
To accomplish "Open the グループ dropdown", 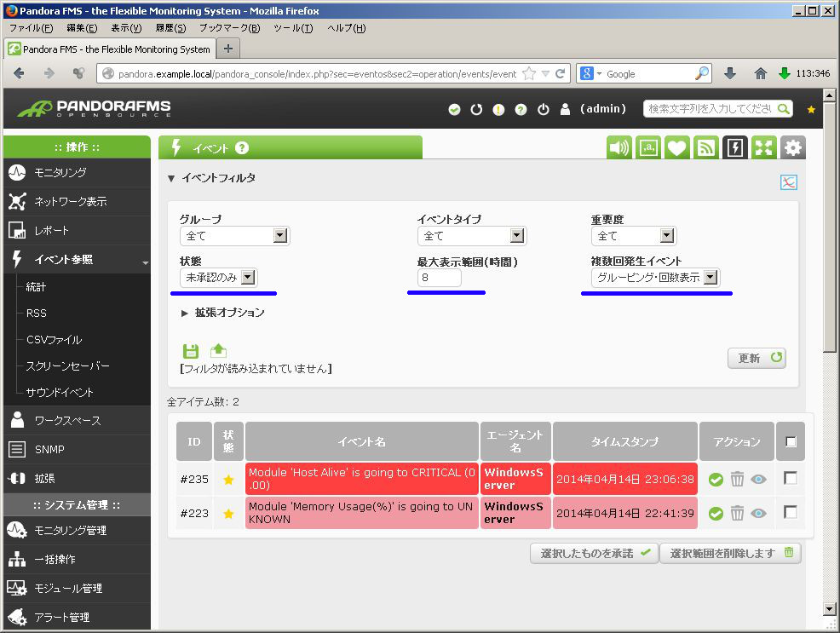I will tap(234, 236).
